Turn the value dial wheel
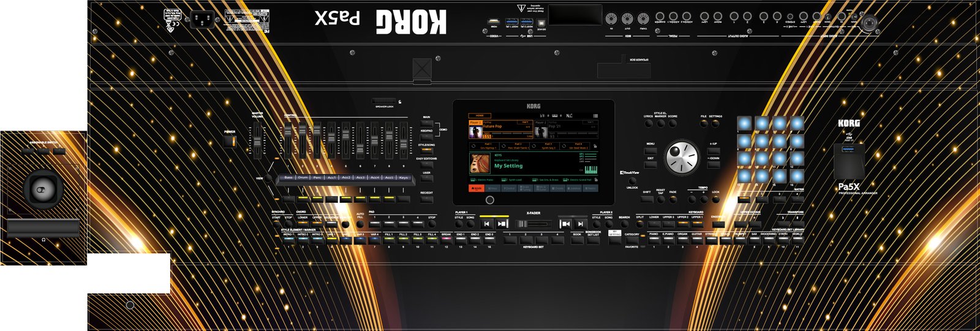 point(682,158)
